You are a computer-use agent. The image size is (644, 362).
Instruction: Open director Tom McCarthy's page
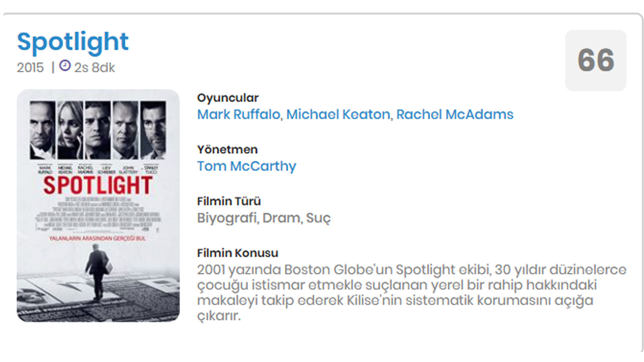click(247, 166)
